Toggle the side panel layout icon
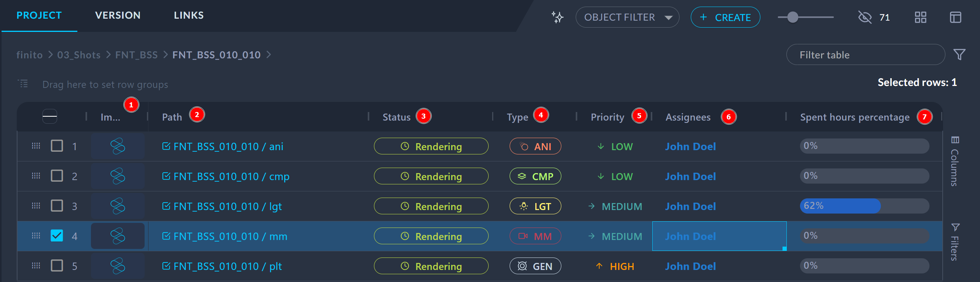 pyautogui.click(x=956, y=17)
